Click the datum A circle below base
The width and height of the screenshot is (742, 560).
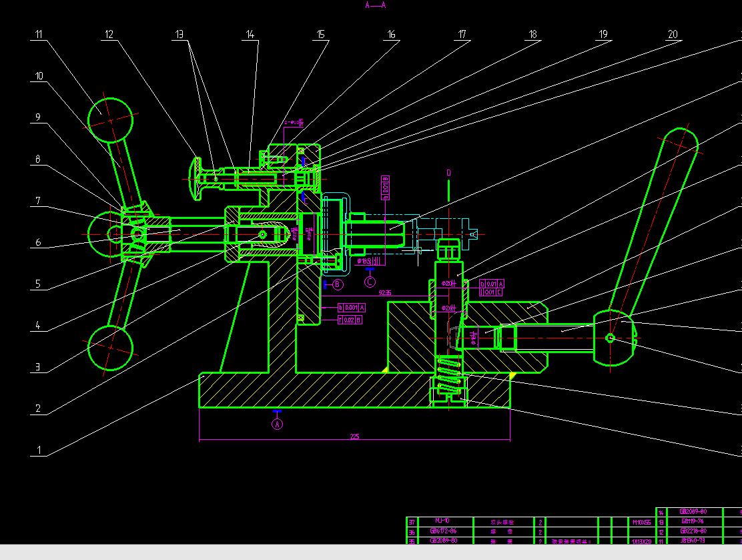(x=278, y=424)
